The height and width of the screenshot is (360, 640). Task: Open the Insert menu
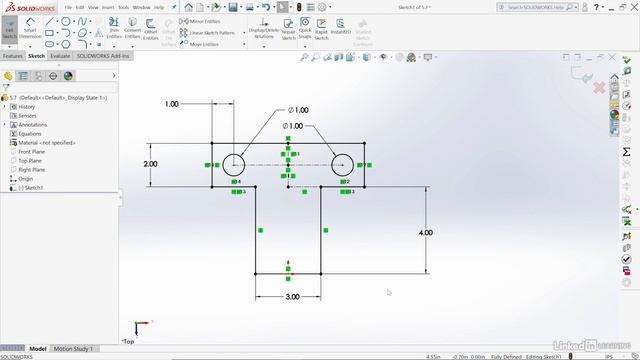[108, 7]
